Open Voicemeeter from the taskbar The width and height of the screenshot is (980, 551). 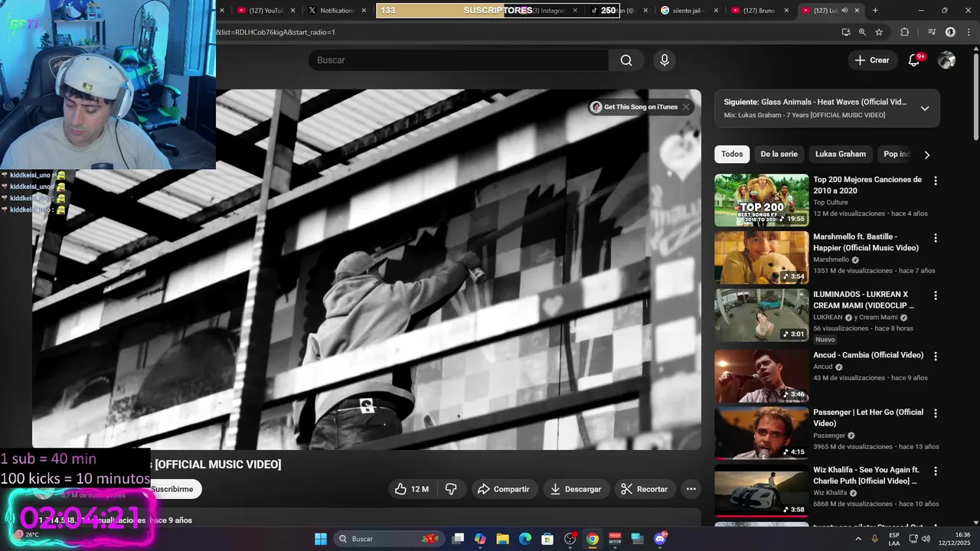tap(615, 539)
